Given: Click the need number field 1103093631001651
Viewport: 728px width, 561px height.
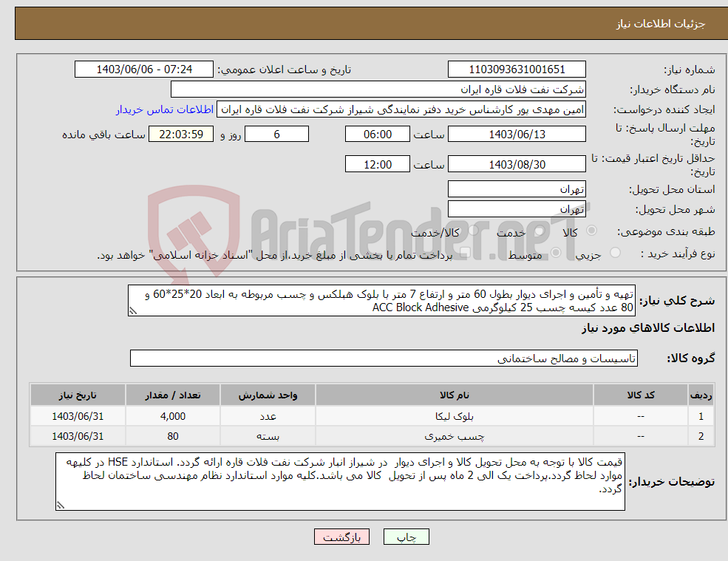Looking at the screenshot, I should click(x=517, y=69).
